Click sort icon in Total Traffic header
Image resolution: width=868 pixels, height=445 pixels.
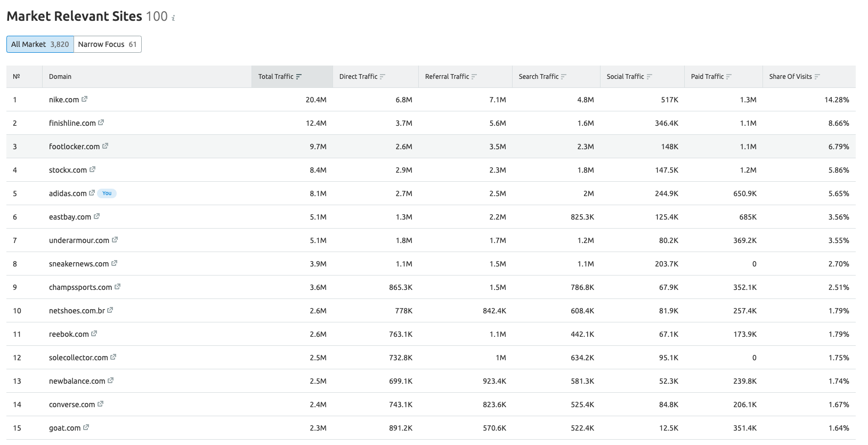click(299, 77)
